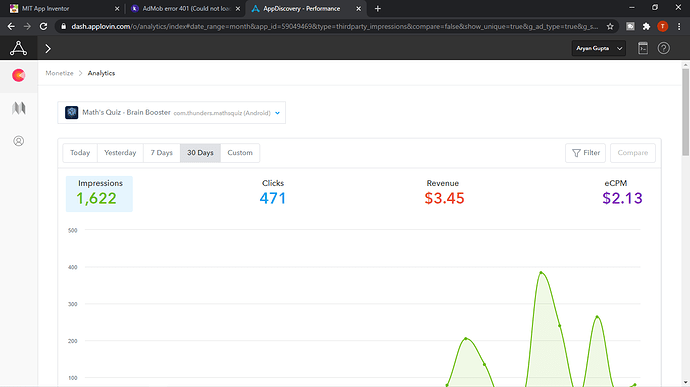690x387 pixels.
Task: Click the Analytics breadcrumb text
Action: click(101, 73)
